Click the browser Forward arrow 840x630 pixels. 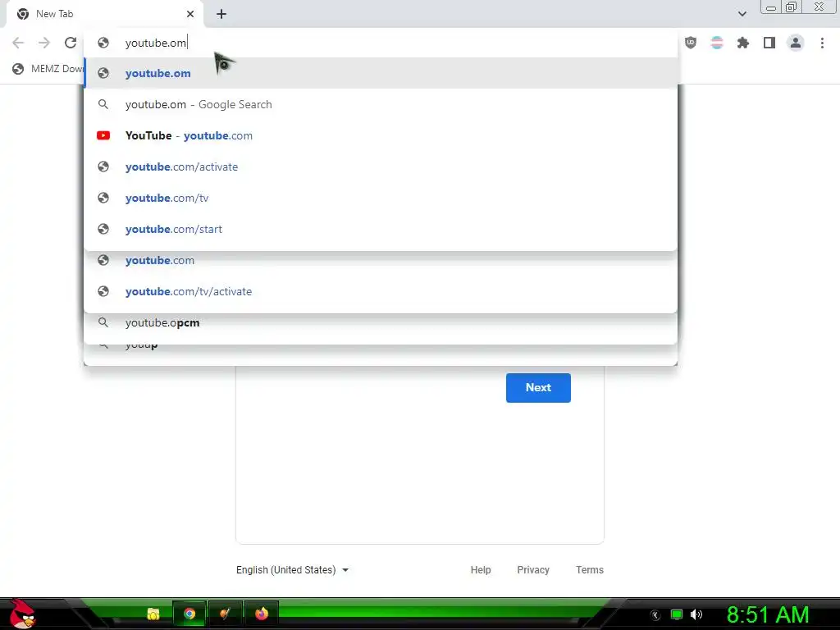click(x=44, y=43)
